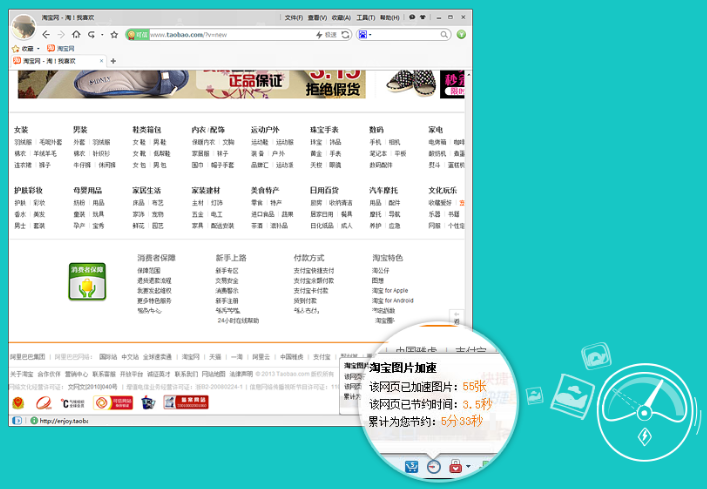The width and height of the screenshot is (707, 489).
Task: Open the browser home page icon
Action: pyautogui.click(x=76, y=34)
